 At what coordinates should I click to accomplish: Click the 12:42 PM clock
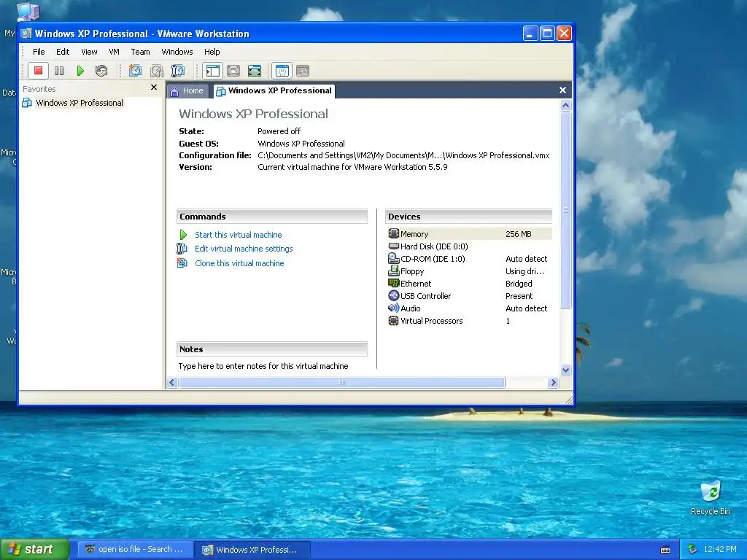coord(720,550)
